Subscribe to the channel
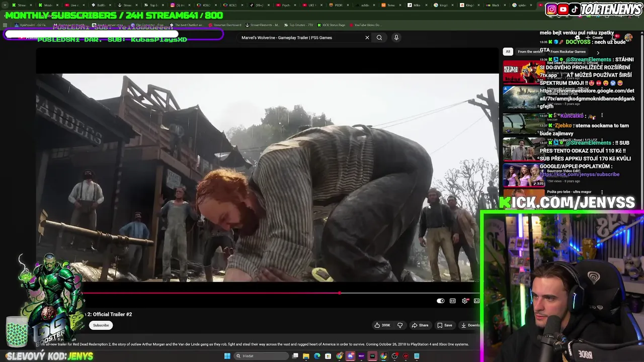Viewport: 644px width, 362px height. pos(101,325)
